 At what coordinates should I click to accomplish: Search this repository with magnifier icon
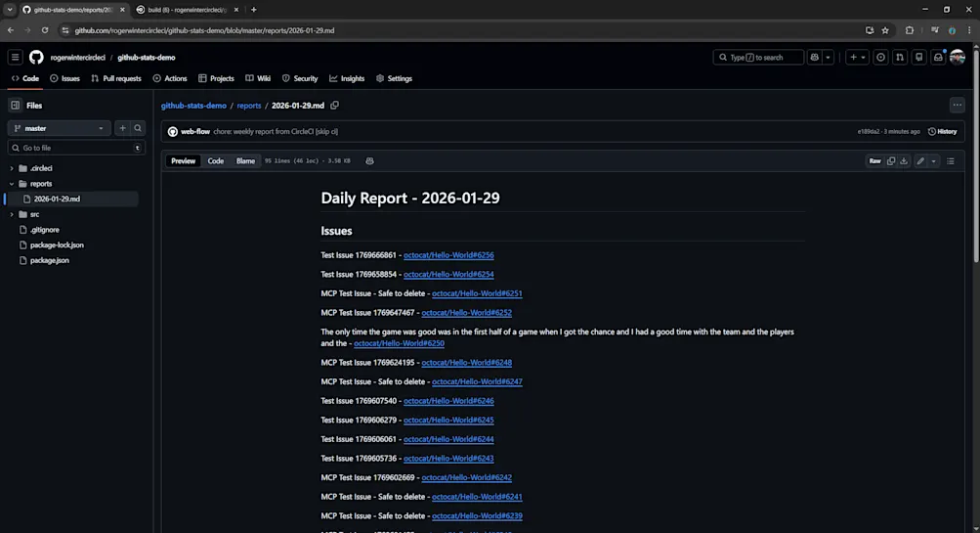138,128
